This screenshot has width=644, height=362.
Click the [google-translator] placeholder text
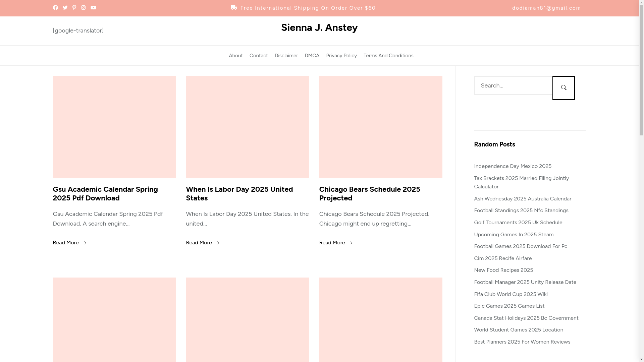point(78,31)
